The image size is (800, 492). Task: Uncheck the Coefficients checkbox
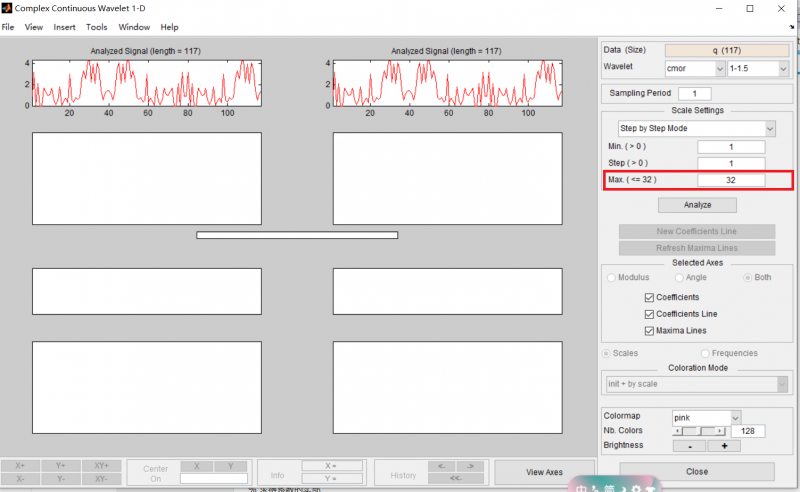click(x=650, y=297)
